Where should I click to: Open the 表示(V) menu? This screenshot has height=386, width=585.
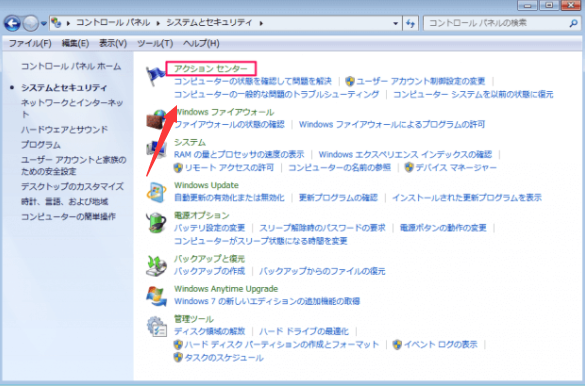(x=113, y=43)
